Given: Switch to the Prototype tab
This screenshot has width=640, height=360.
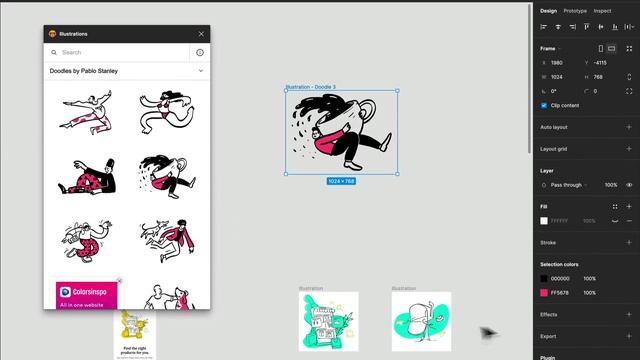Looking at the screenshot, I should (575, 11).
